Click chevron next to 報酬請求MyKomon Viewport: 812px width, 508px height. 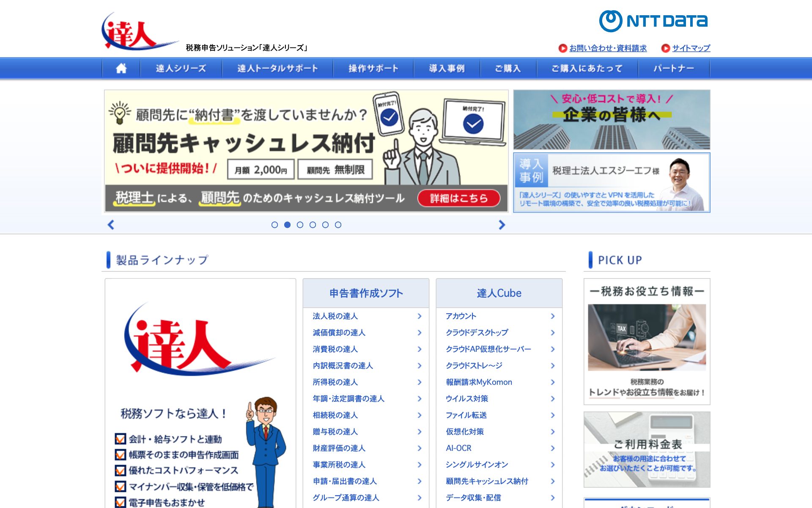point(553,382)
